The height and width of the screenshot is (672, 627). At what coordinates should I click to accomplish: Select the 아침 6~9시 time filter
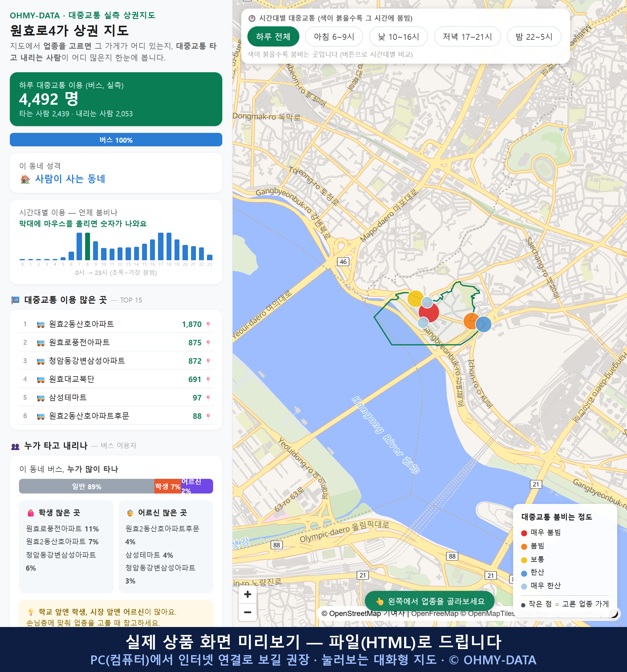pos(334,36)
